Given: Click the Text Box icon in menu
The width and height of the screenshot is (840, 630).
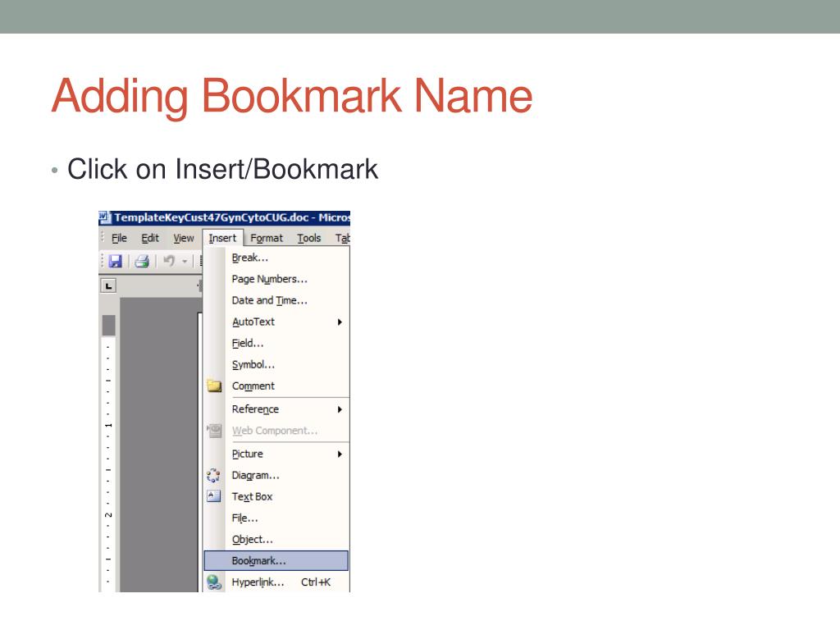Looking at the screenshot, I should (x=214, y=496).
